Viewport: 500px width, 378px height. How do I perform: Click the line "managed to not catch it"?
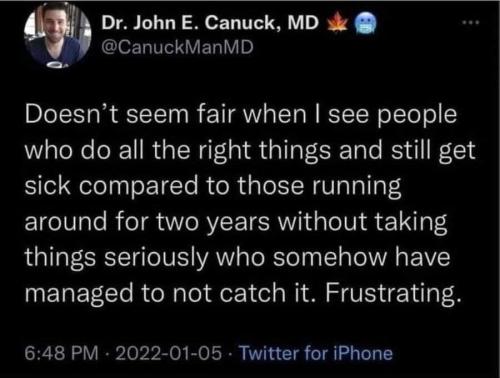click(x=244, y=293)
